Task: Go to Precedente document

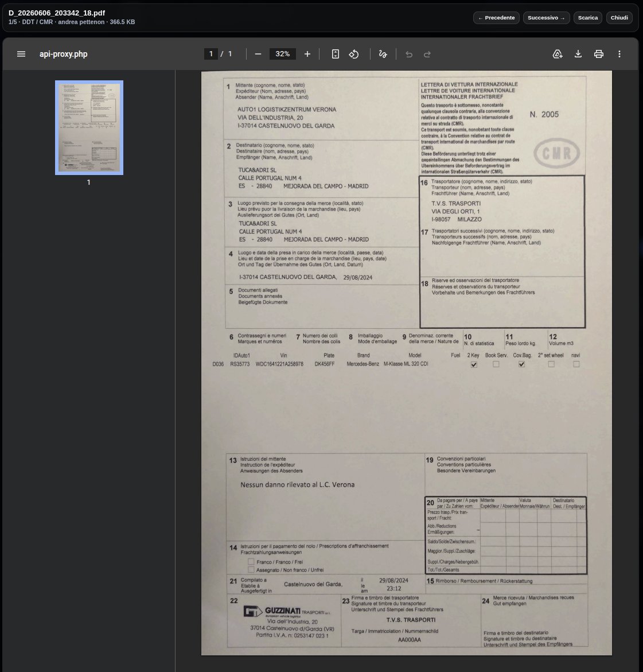Action: click(497, 18)
